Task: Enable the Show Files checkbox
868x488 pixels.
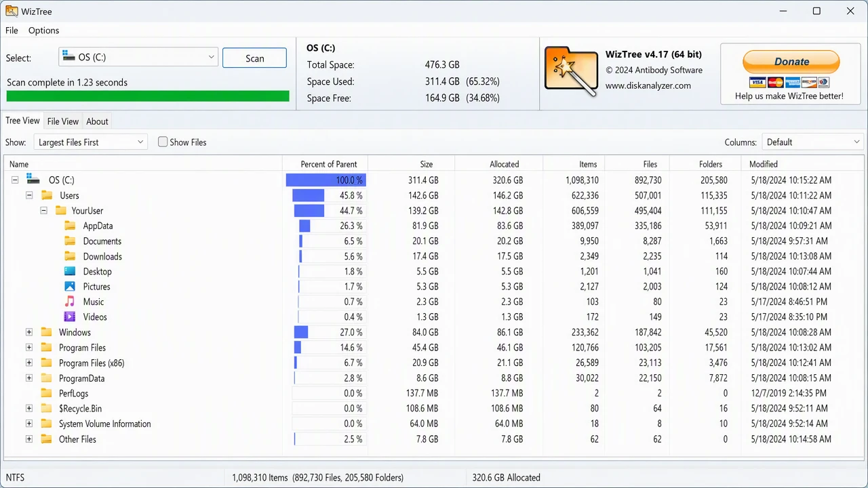Action: click(x=163, y=142)
